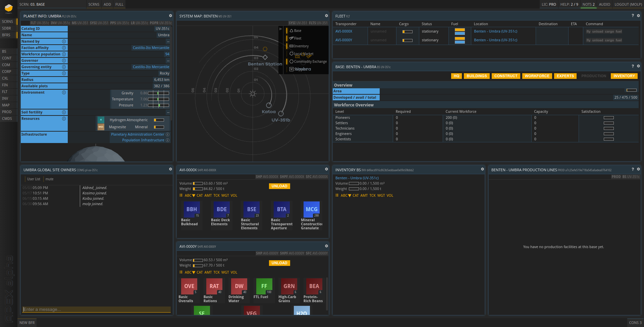Switch to the CONSTRUCT base tab
The height and width of the screenshot is (327, 644).
506,76
